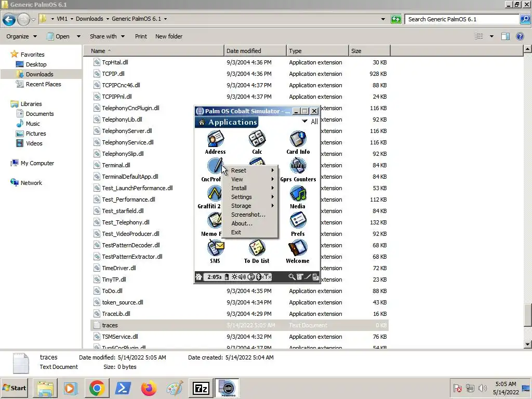
Task: Tap the antenna signal icon
Action: (268, 277)
